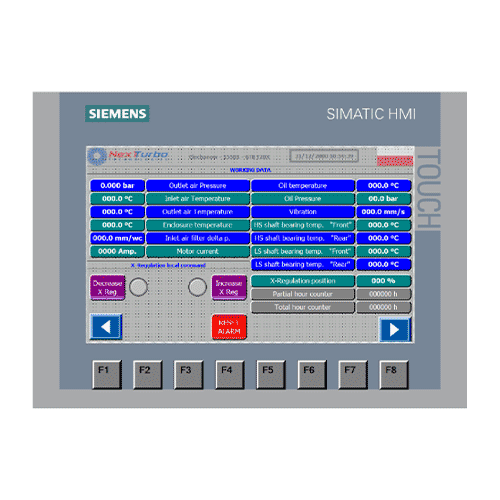
Task: Click the left arrow previous page button
Action: [106, 327]
